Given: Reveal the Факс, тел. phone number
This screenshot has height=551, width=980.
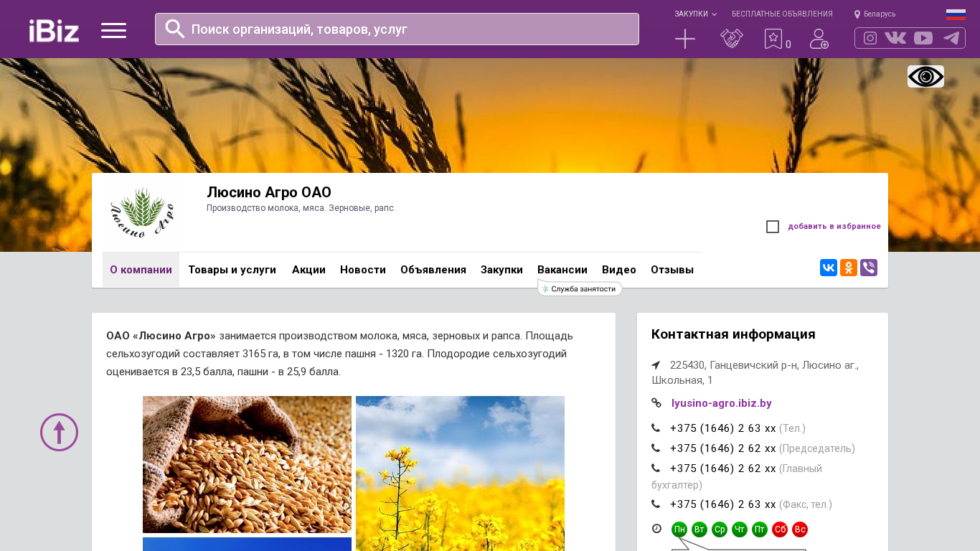Looking at the screenshot, I should coord(723,504).
